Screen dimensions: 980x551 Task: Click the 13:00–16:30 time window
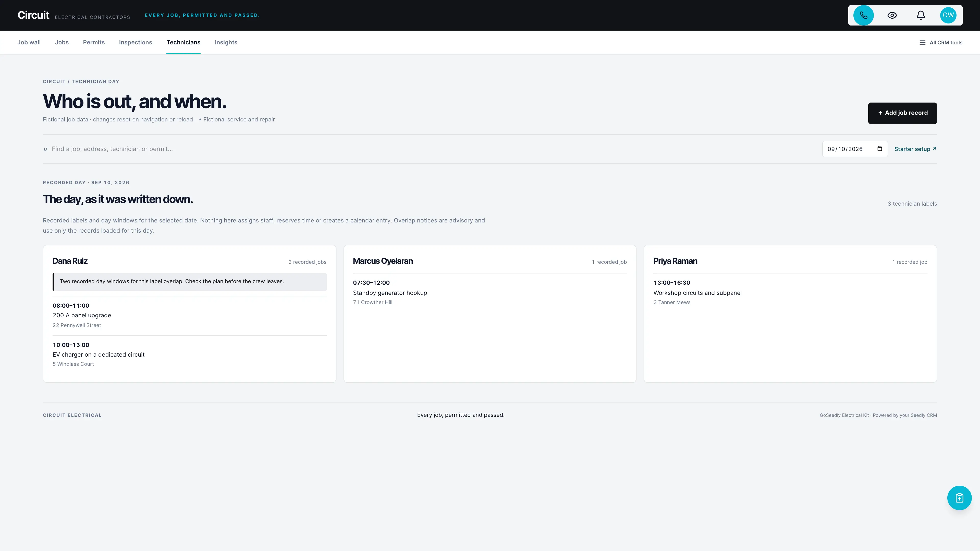[672, 283]
